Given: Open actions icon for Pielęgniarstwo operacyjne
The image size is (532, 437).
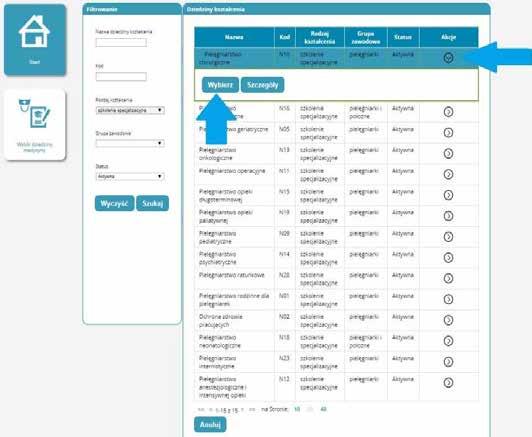Looking at the screenshot, I should coord(448,174).
